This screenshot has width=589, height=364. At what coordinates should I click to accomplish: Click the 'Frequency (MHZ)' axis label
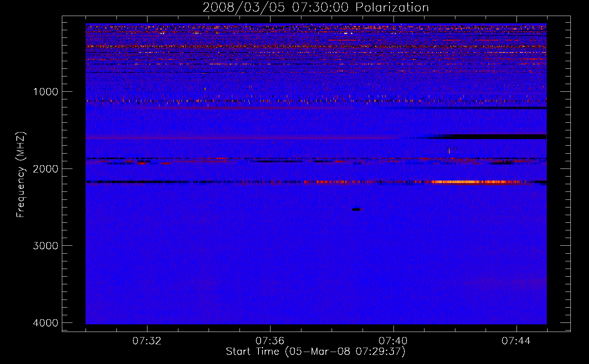click(21, 175)
